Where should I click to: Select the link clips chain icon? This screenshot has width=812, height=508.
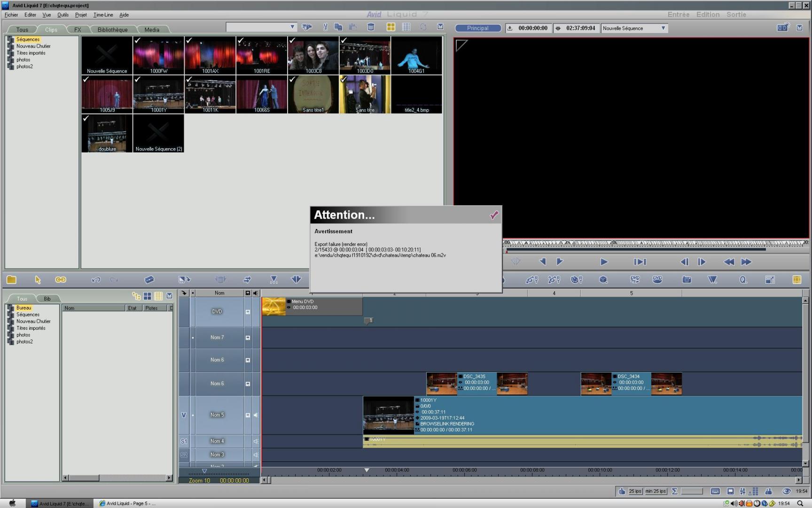pyautogui.click(x=61, y=279)
